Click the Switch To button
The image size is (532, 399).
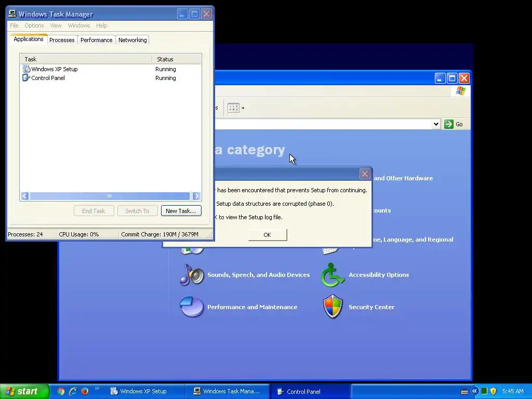[x=137, y=211]
